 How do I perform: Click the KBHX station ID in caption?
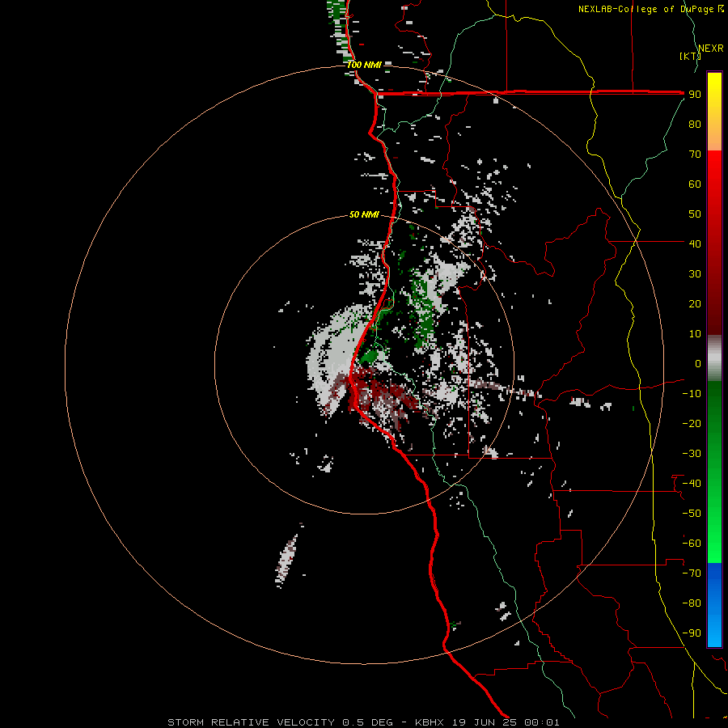tap(430, 722)
